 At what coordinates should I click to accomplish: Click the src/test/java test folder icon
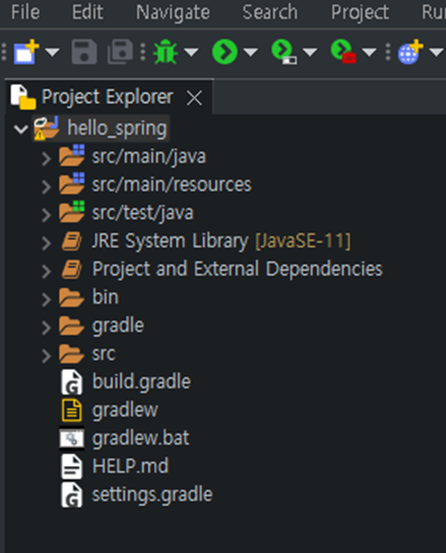[x=72, y=212]
